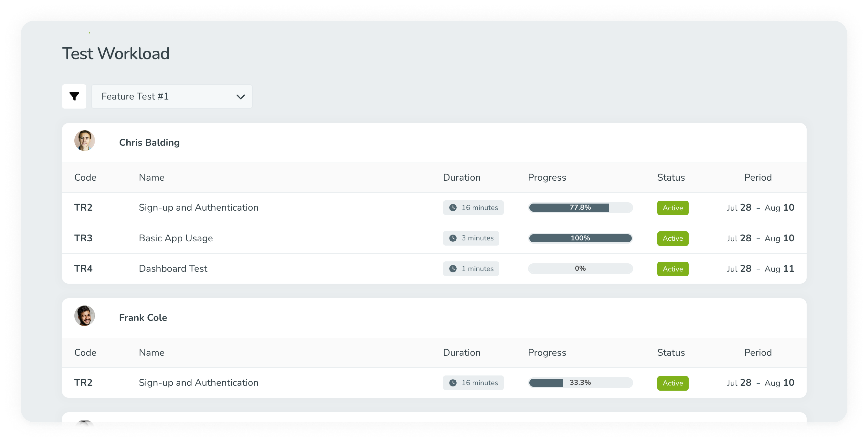Image resolution: width=868 pixels, height=443 pixels.
Task: Click the clock icon in Frank Cole's TR2 row
Action: (453, 383)
